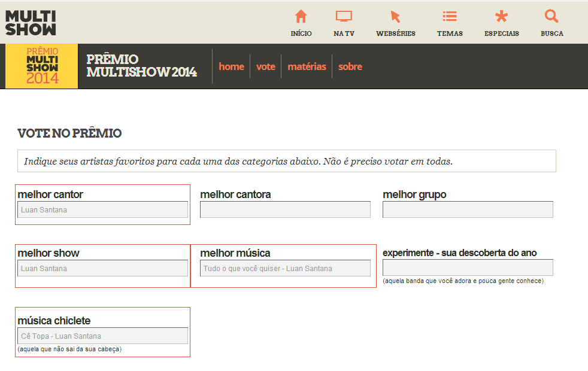
Task: Click the TEMAS menu label
Action: click(450, 34)
